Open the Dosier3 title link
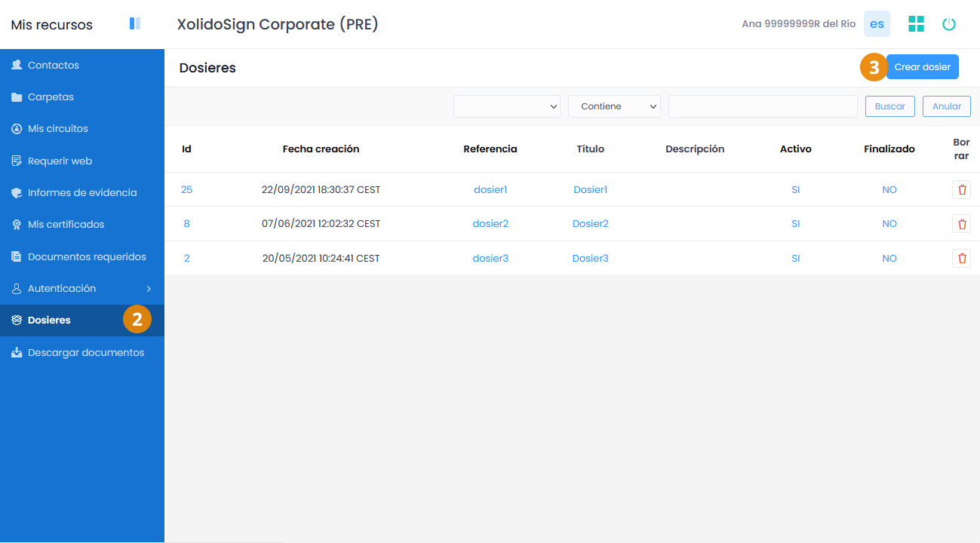Screen dimensions: 980x543 [590, 258]
